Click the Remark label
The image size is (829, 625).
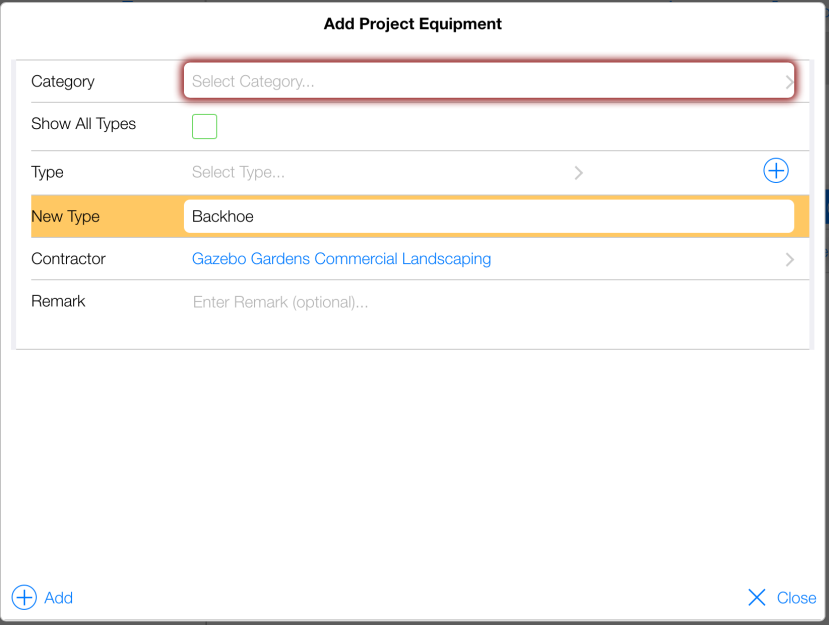58,301
